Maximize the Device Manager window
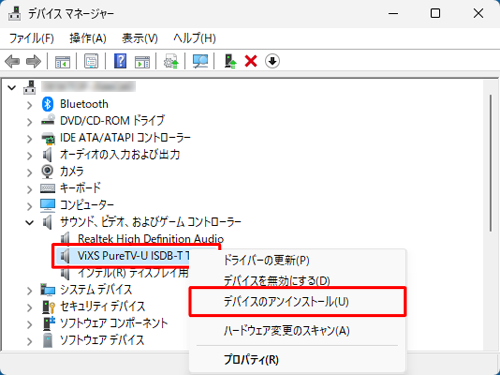 click(435, 14)
